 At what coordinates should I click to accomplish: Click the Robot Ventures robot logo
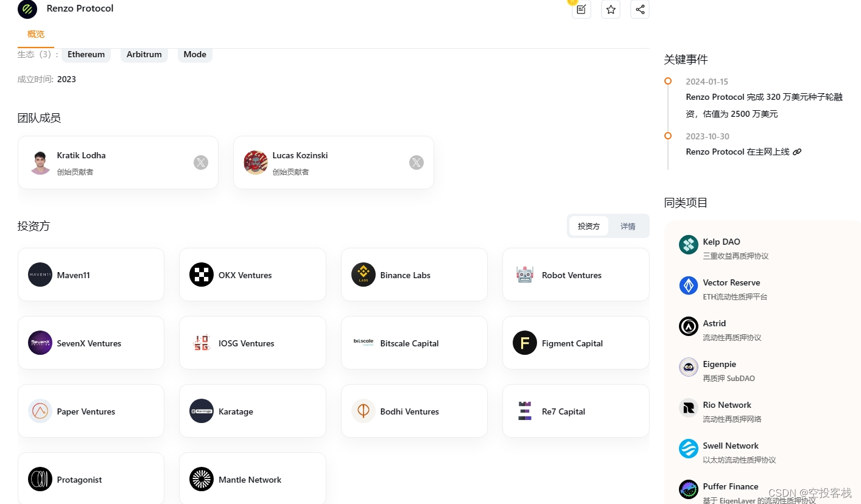(525, 275)
